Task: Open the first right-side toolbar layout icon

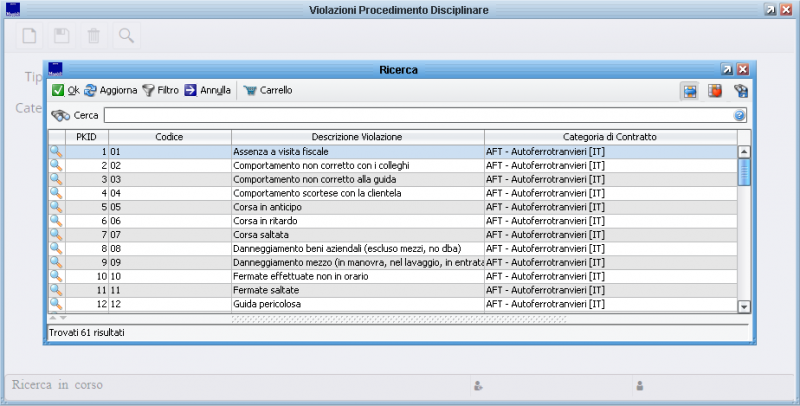Action: tap(690, 91)
